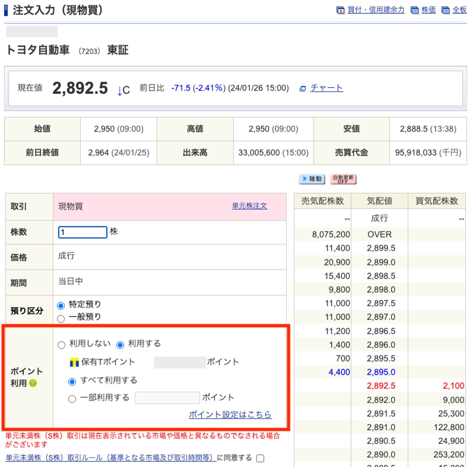The height and width of the screenshot is (467, 476).
Task: Open the チャート link
Action: (327, 88)
